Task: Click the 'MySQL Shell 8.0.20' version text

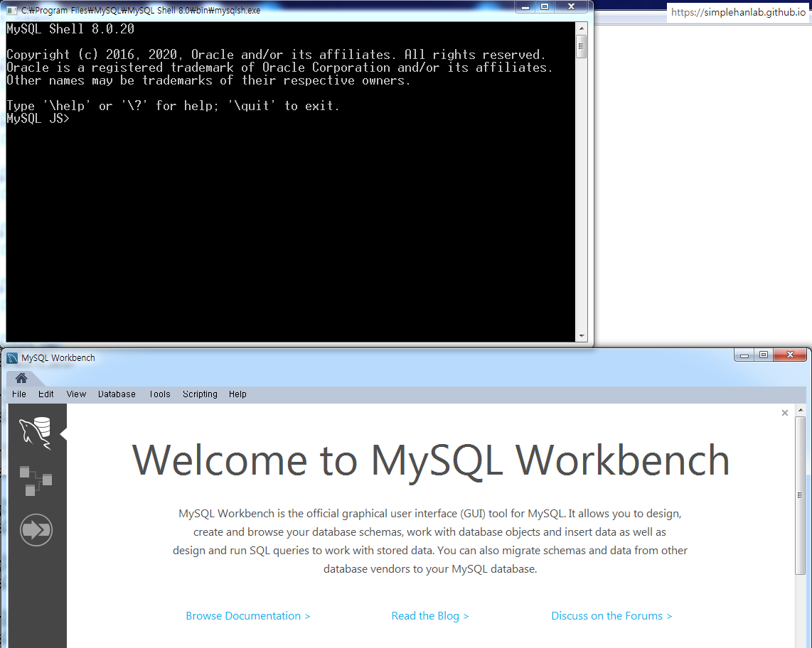Action: tap(70, 29)
